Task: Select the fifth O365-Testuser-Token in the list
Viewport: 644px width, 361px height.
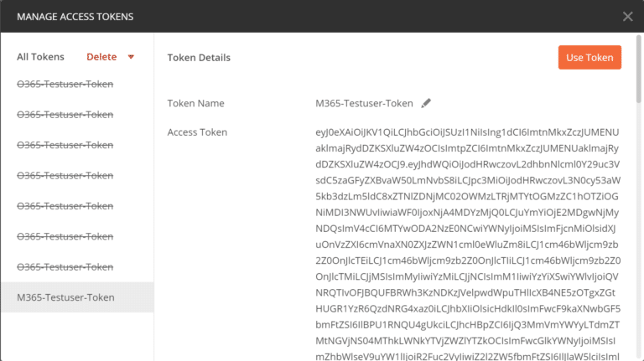Action: pyautogui.click(x=77, y=205)
